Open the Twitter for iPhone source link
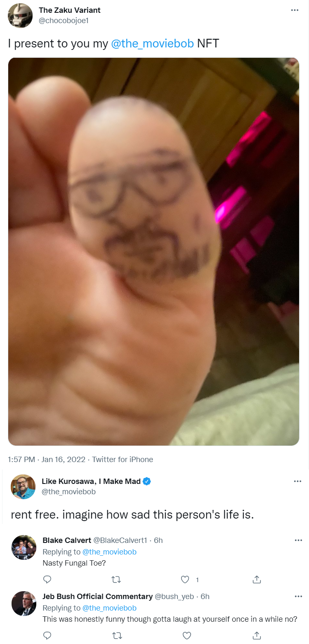Screen dimensions: 309x644 coord(123,459)
